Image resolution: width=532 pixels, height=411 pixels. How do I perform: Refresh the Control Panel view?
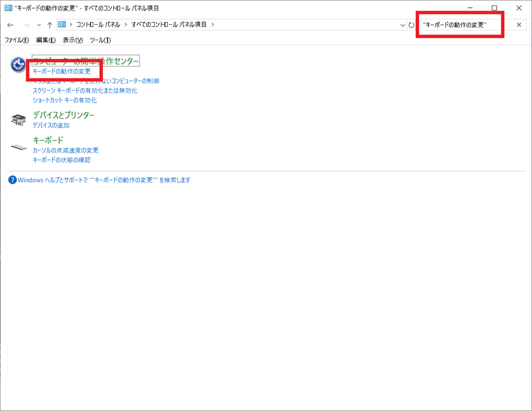coord(411,25)
